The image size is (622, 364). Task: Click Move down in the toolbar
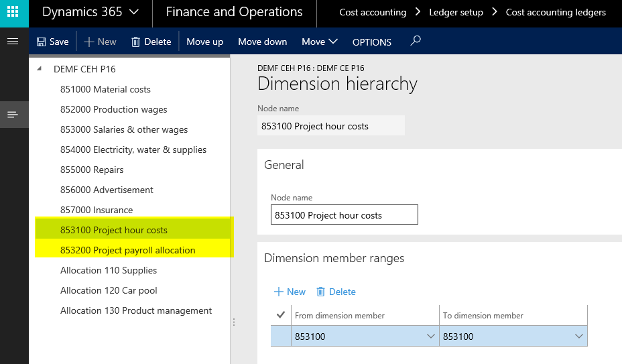262,42
